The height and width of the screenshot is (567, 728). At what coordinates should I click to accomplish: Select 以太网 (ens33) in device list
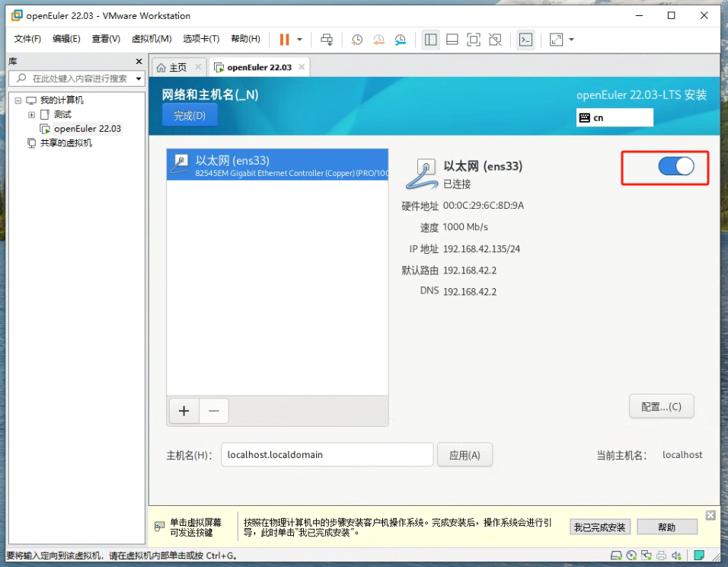pos(278,165)
